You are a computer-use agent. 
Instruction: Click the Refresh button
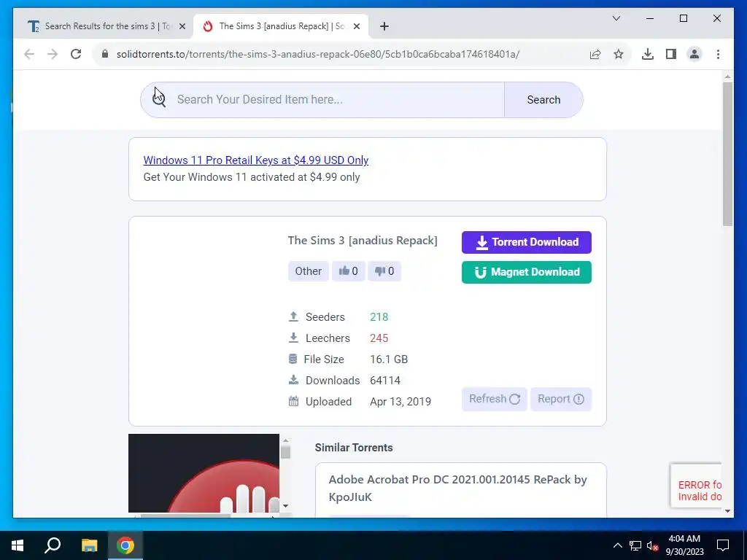494,399
